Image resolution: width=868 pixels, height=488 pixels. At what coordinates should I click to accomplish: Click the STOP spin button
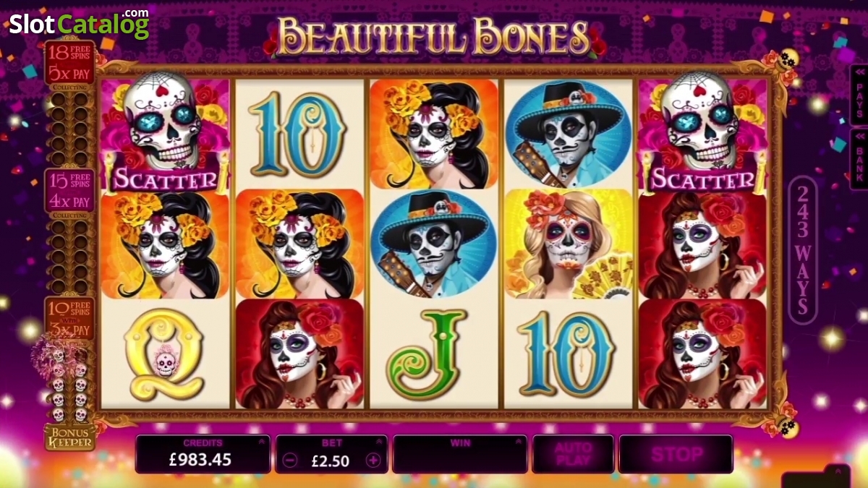[x=676, y=454]
